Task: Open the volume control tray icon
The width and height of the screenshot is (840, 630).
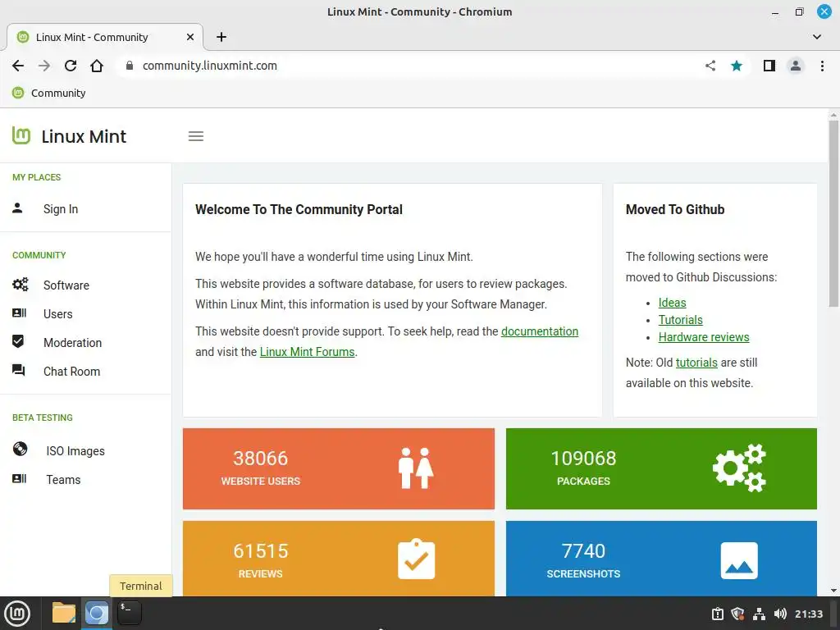Action: tap(781, 614)
